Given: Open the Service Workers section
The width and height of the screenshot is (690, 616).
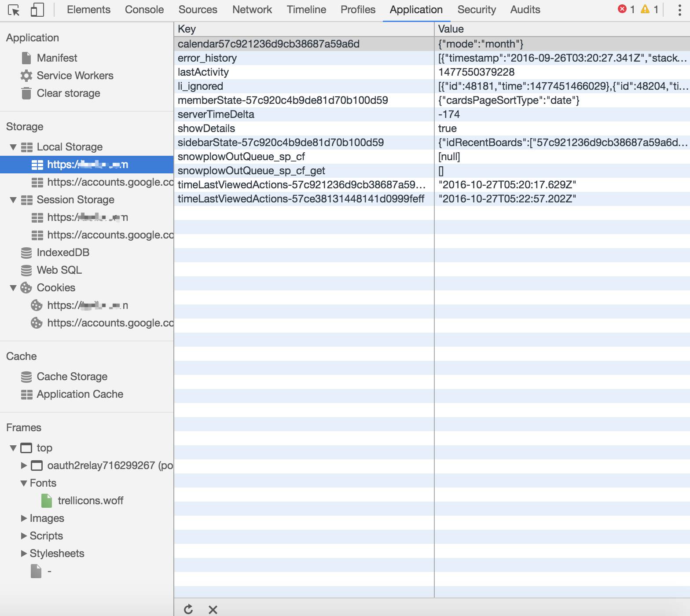Looking at the screenshot, I should pos(75,76).
